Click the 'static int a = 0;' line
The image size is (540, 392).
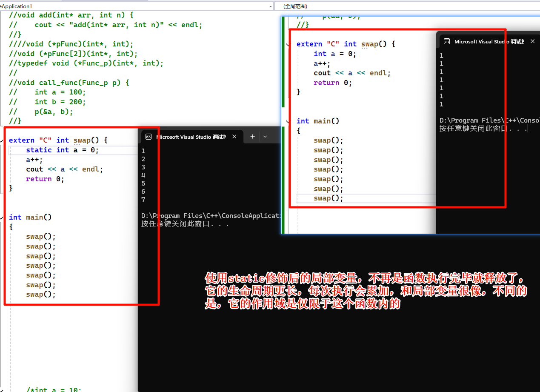point(62,150)
